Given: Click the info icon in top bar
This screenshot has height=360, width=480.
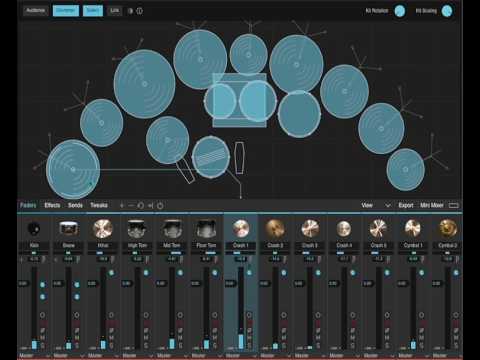Looking at the screenshot, I should 140,11.
